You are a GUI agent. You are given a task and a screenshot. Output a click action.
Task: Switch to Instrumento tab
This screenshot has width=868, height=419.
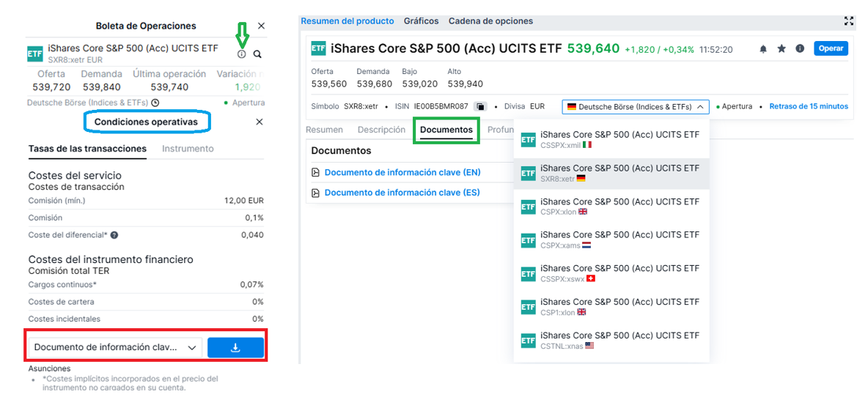188,149
